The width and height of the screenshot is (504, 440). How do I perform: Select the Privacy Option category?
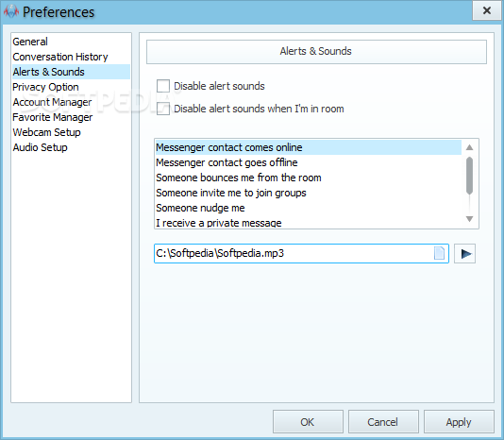pyautogui.click(x=45, y=87)
